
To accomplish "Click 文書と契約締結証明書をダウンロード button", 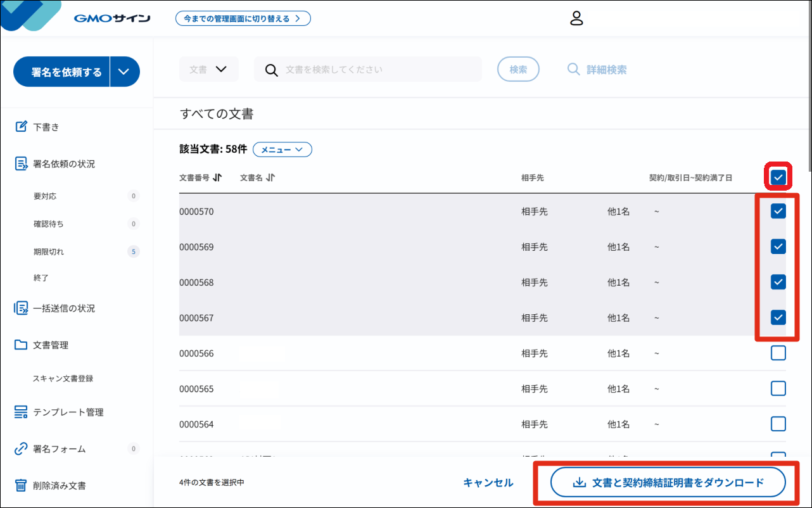I will [x=668, y=483].
